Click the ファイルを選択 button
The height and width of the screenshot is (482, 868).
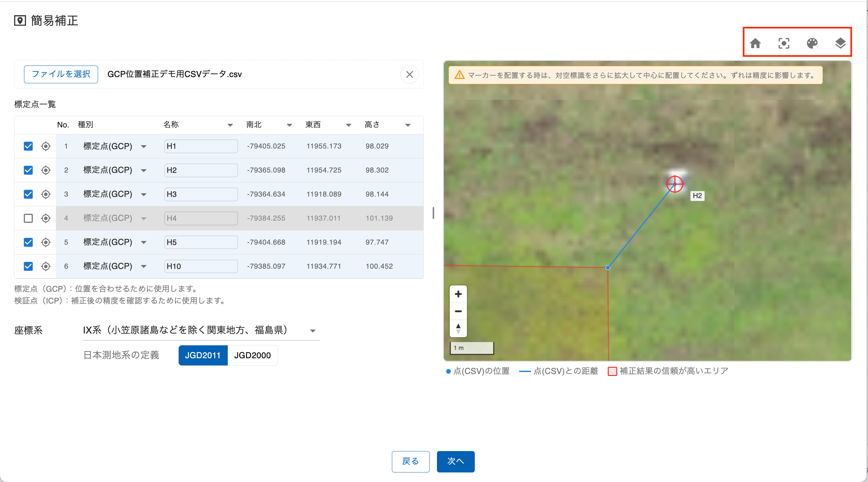(61, 74)
